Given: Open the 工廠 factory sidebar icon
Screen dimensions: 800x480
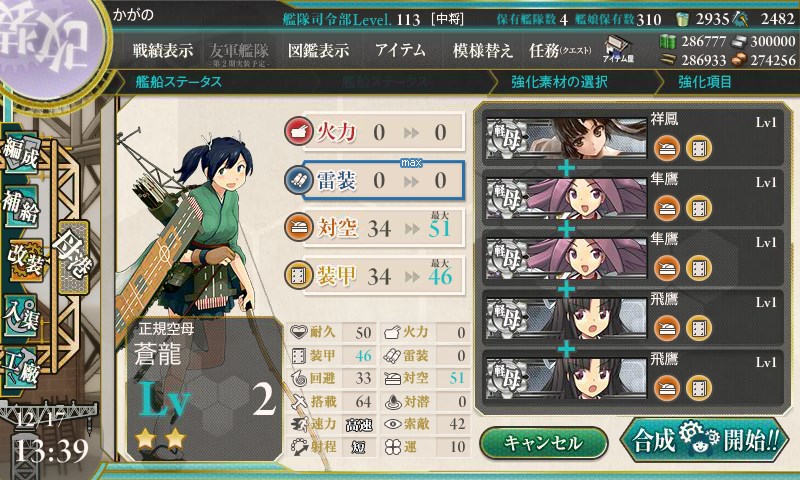Looking at the screenshot, I should (21, 368).
